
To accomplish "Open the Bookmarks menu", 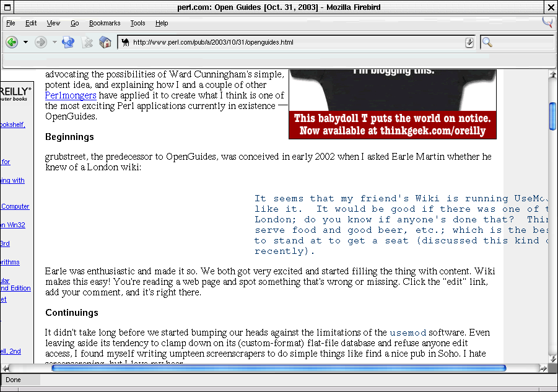I will 105,23.
